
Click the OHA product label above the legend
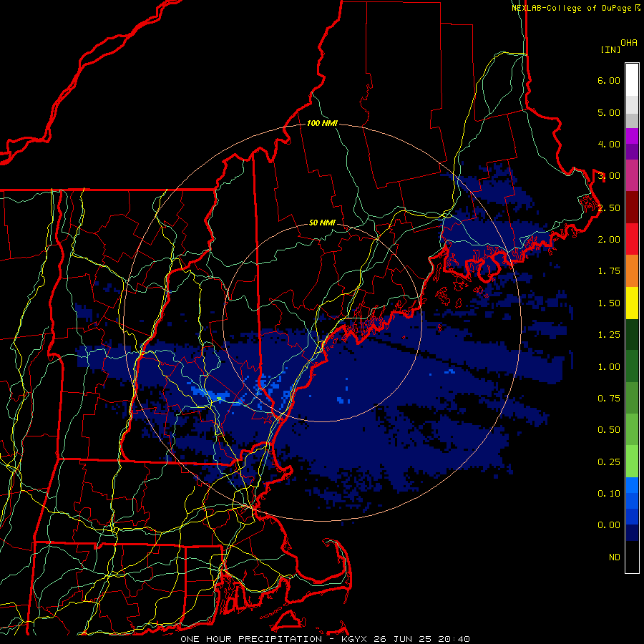629,43
